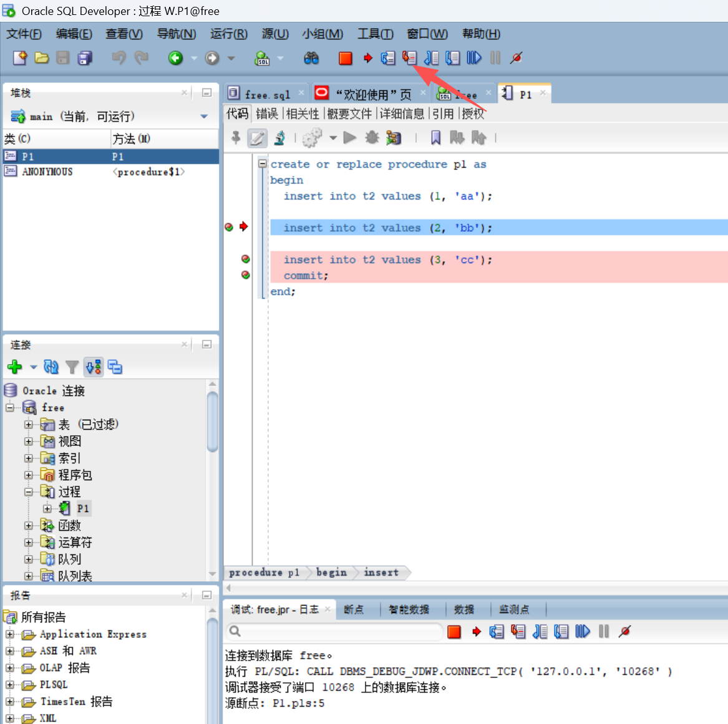Open the 工具(T) menu

[x=375, y=34]
